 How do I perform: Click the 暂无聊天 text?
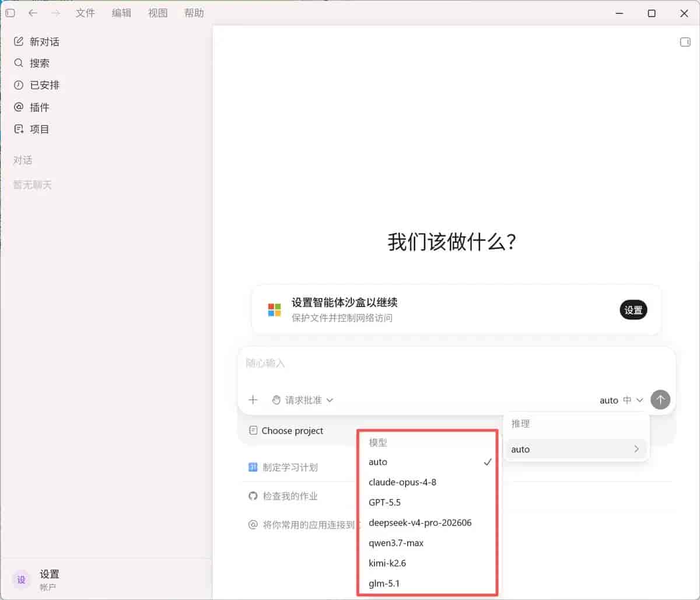pyautogui.click(x=33, y=185)
